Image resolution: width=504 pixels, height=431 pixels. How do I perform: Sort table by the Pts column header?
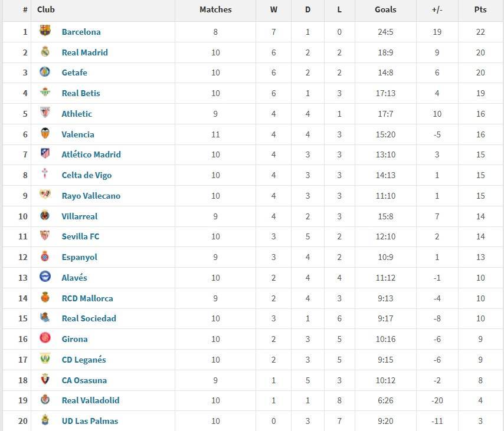point(480,9)
